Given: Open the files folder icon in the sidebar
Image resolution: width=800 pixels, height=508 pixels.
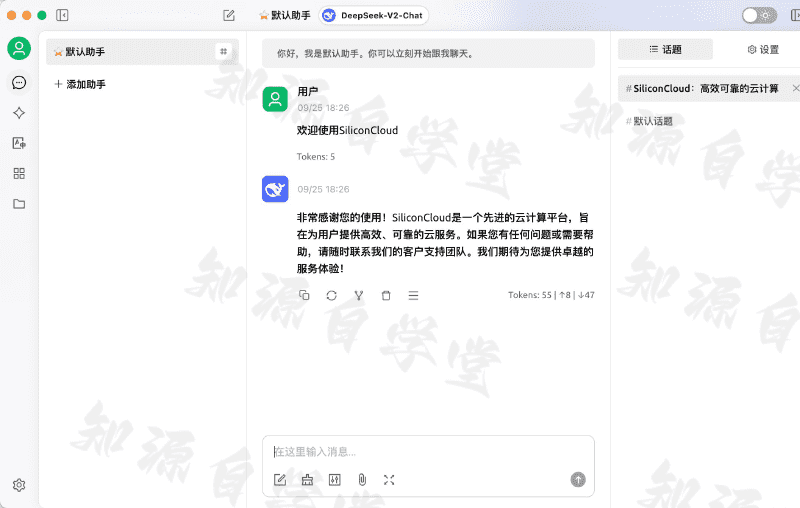Looking at the screenshot, I should coord(19,204).
